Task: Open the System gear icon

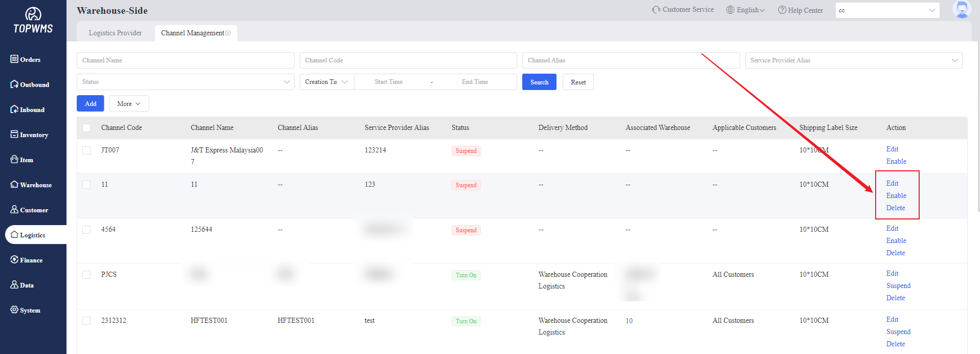Action: 14,310
